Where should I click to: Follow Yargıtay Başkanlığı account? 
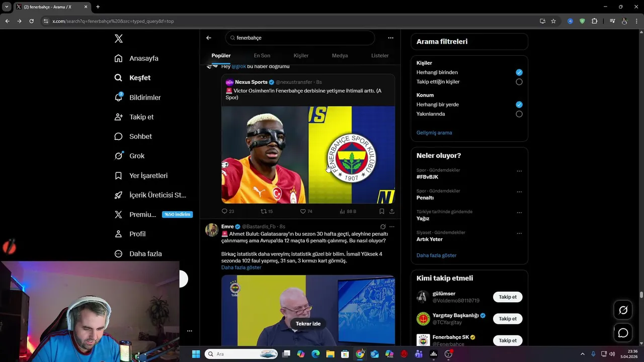click(508, 319)
